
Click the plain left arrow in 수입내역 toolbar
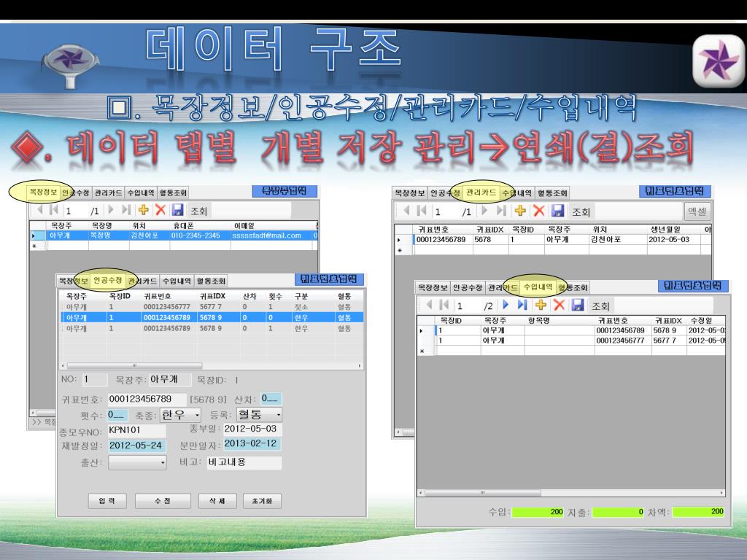click(429, 304)
